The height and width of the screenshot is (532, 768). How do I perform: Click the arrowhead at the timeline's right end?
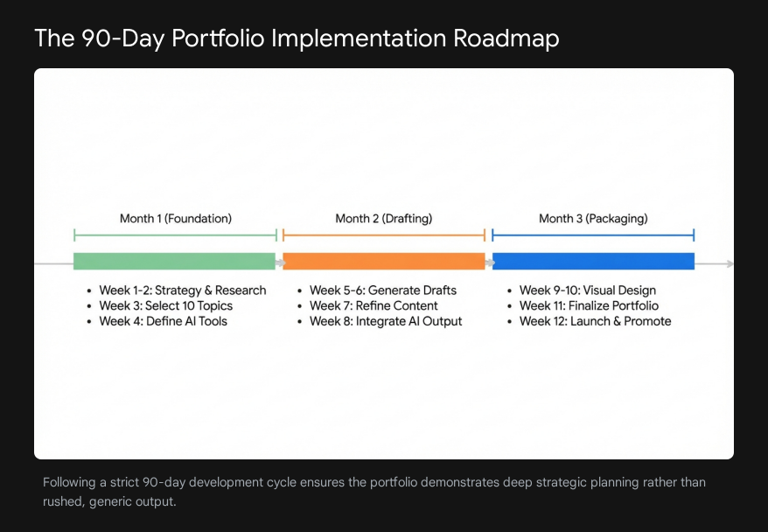[x=730, y=262]
